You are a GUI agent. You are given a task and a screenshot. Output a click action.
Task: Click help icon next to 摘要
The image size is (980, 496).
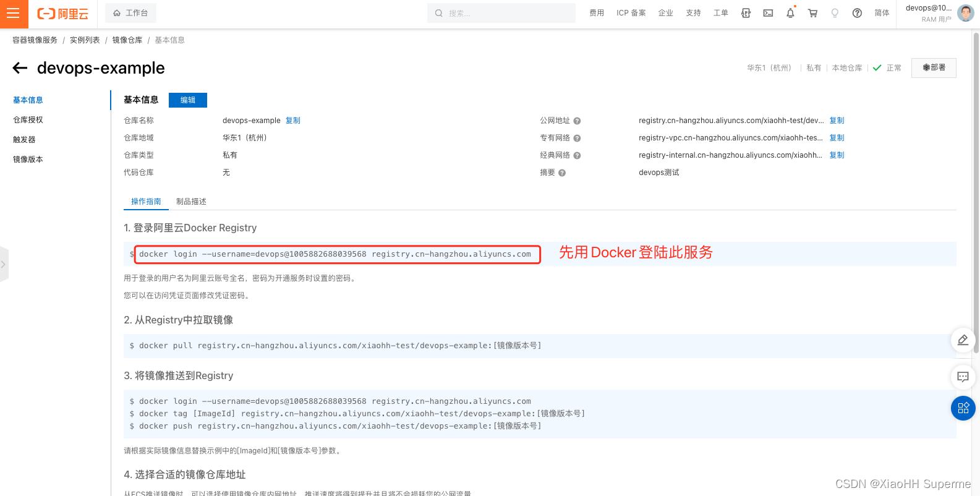(562, 173)
